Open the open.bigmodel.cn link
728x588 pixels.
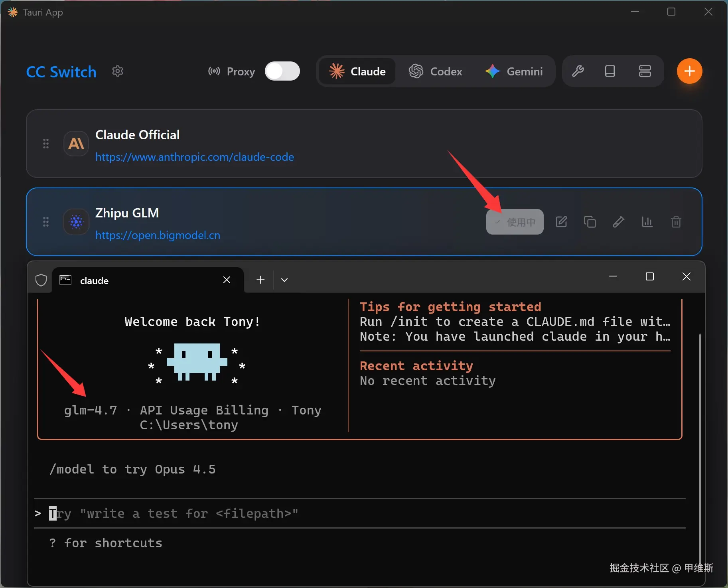click(x=158, y=235)
